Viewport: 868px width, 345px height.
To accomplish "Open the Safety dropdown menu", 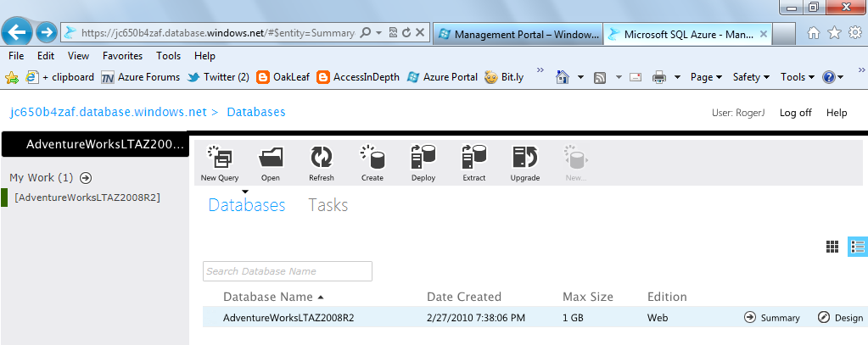I will (751, 77).
